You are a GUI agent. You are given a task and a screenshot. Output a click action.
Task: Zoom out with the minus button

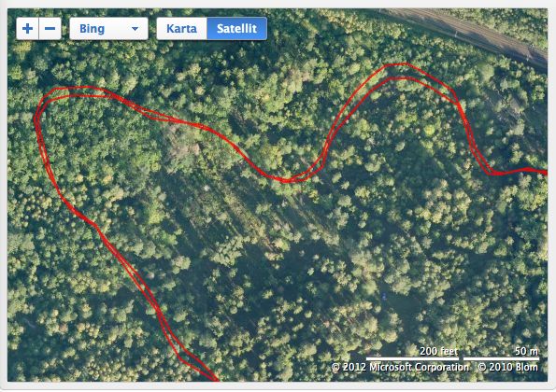[x=50, y=28]
